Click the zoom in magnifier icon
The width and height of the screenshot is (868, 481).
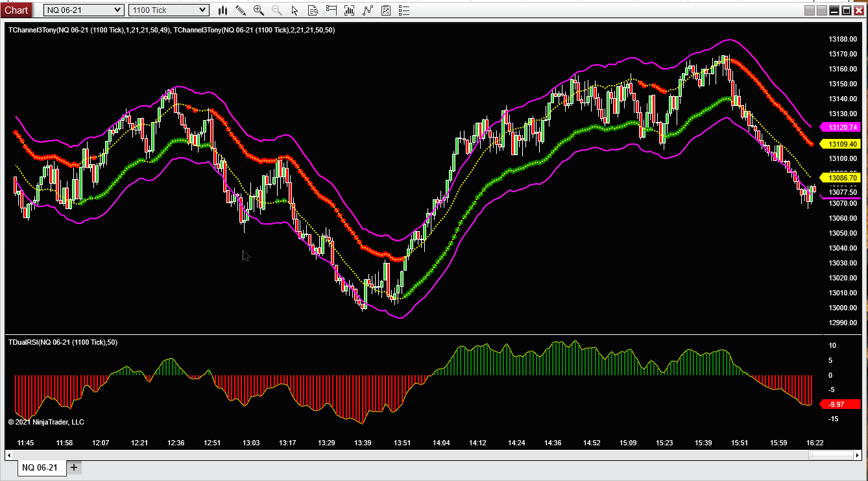[x=259, y=10]
